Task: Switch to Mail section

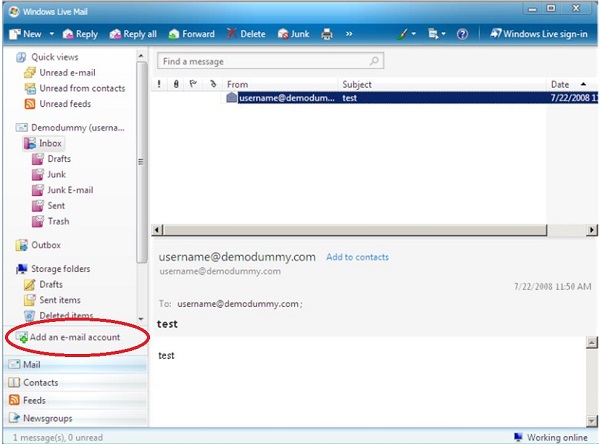Action: pyautogui.click(x=75, y=364)
